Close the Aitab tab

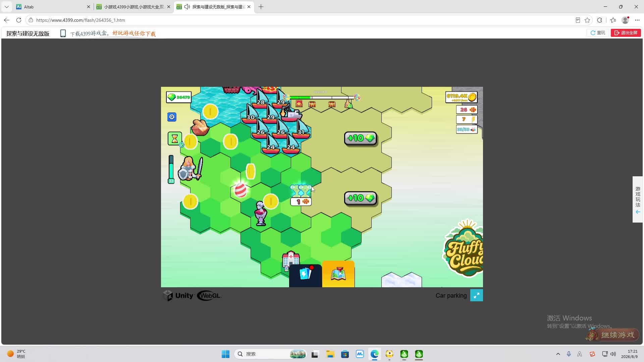tap(89, 7)
